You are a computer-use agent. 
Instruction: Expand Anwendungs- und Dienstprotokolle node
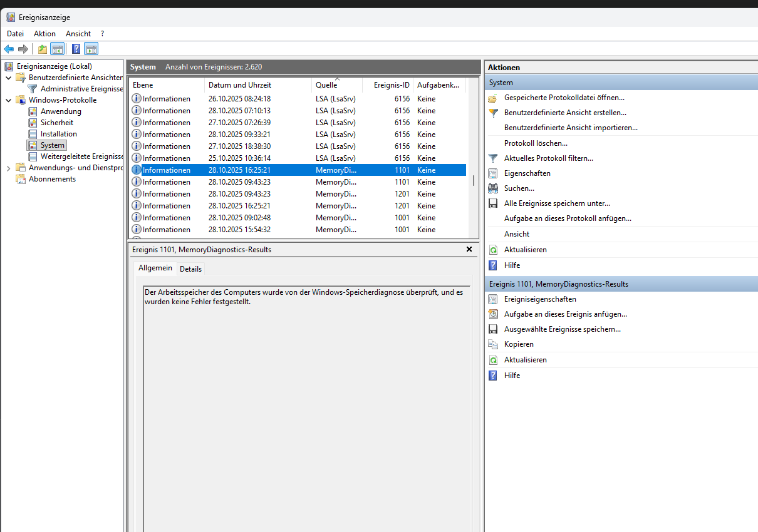(x=8, y=168)
